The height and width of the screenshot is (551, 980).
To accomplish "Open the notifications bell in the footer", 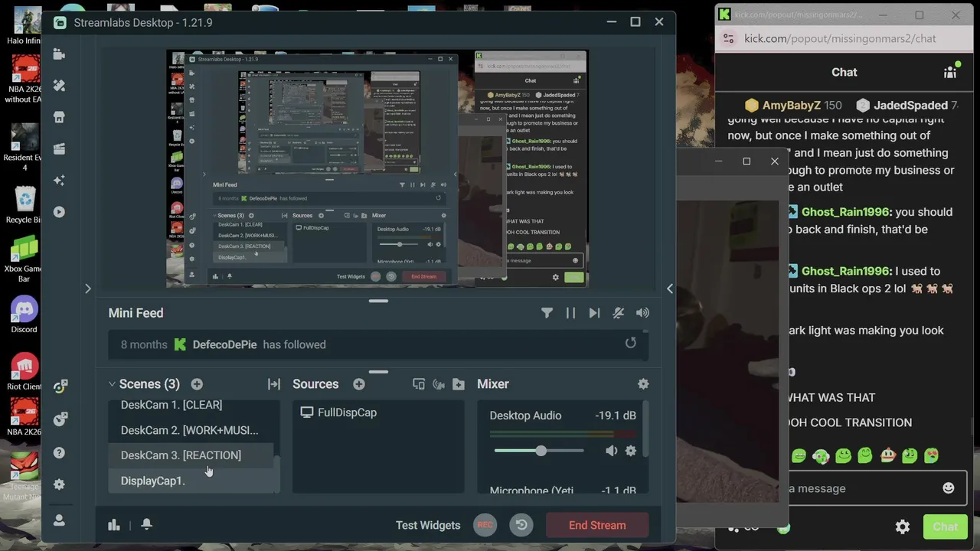I will [146, 525].
